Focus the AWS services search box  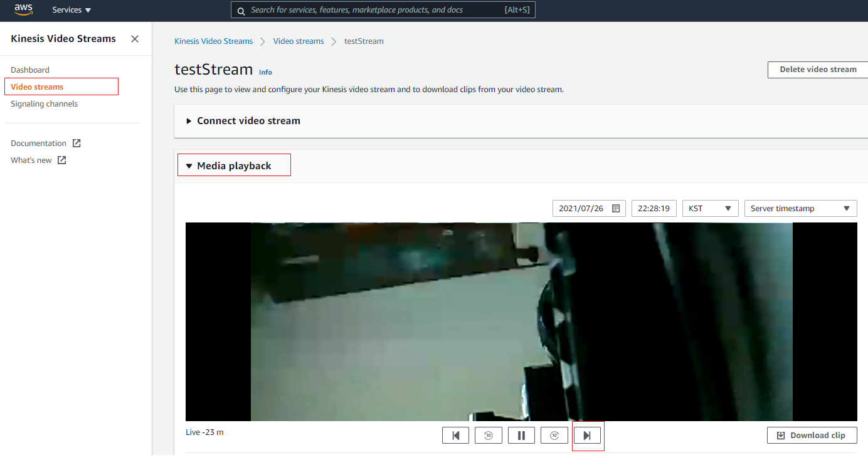tap(383, 10)
